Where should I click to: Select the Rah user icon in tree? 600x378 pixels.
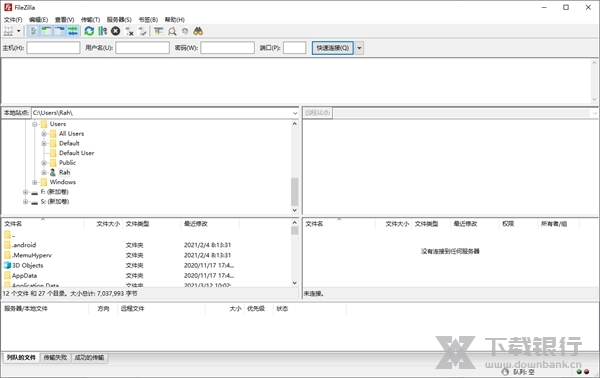[x=53, y=173]
